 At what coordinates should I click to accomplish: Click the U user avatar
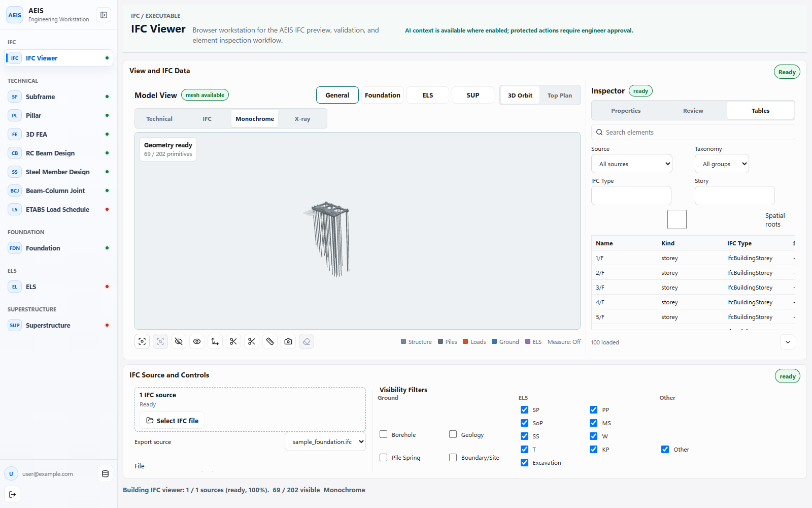11,473
